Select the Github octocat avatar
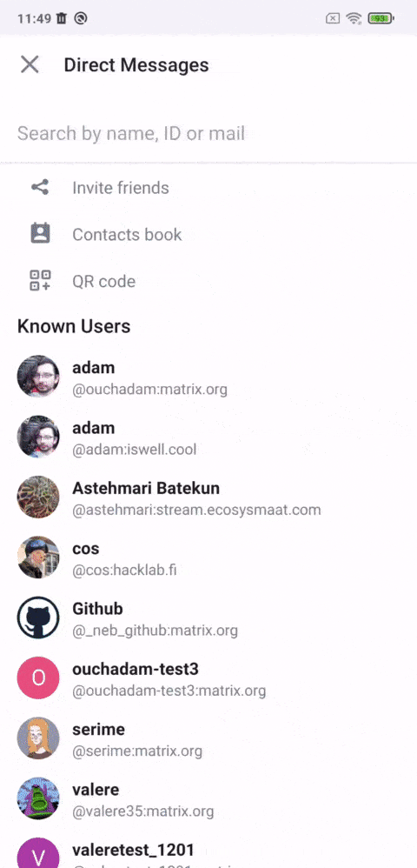Viewport: 417px width, 868px height. [38, 618]
